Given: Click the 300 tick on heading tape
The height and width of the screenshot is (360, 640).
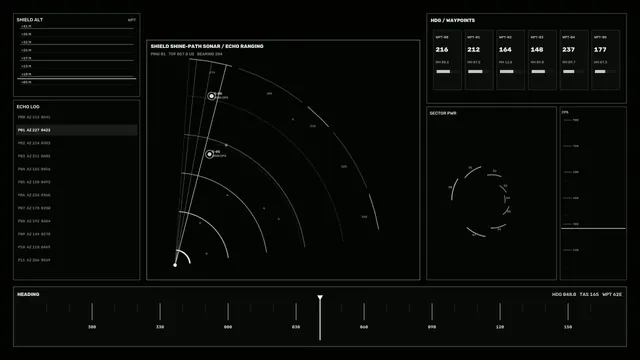Looking at the screenshot, I should (x=92, y=312).
